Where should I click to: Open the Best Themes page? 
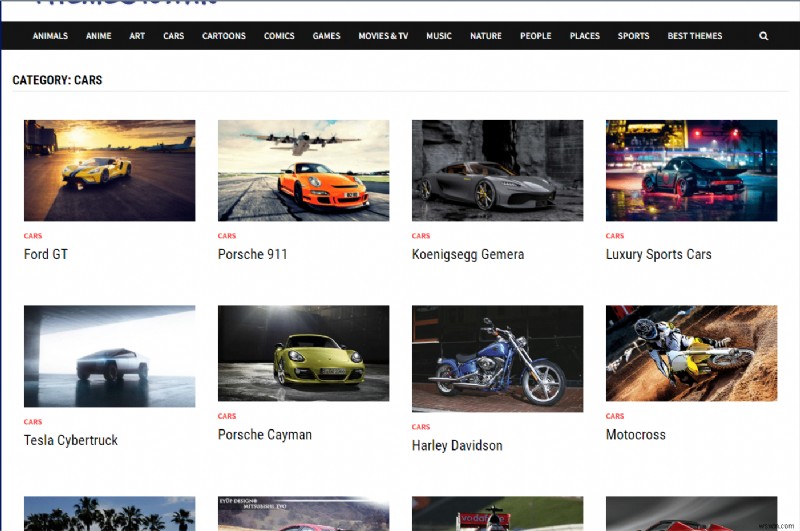(695, 36)
